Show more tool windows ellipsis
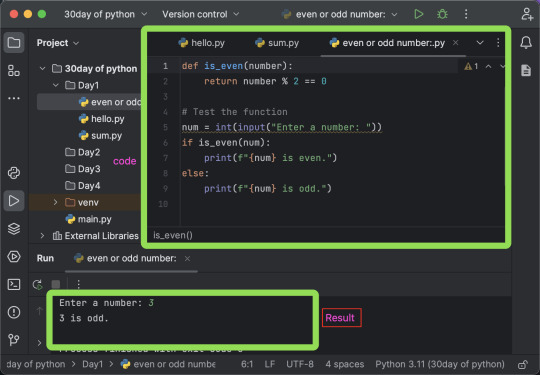540x375 pixels. click(14, 98)
